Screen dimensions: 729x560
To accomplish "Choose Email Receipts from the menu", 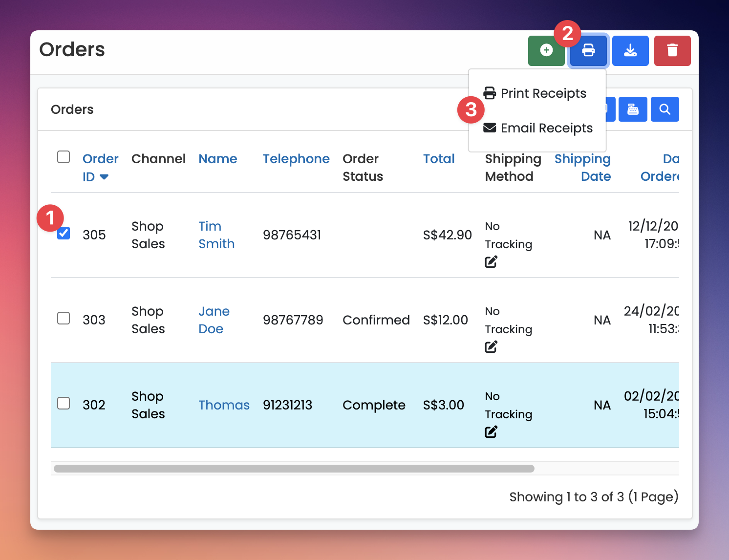I will (x=537, y=128).
